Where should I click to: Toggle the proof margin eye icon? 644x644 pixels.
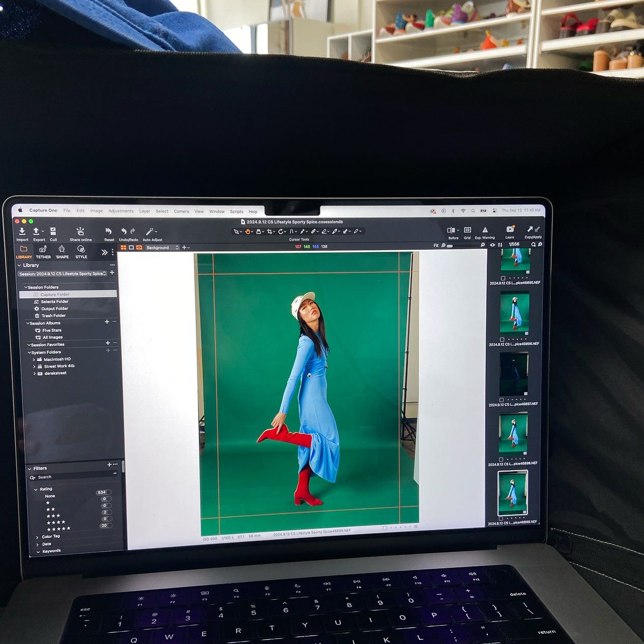139,248
